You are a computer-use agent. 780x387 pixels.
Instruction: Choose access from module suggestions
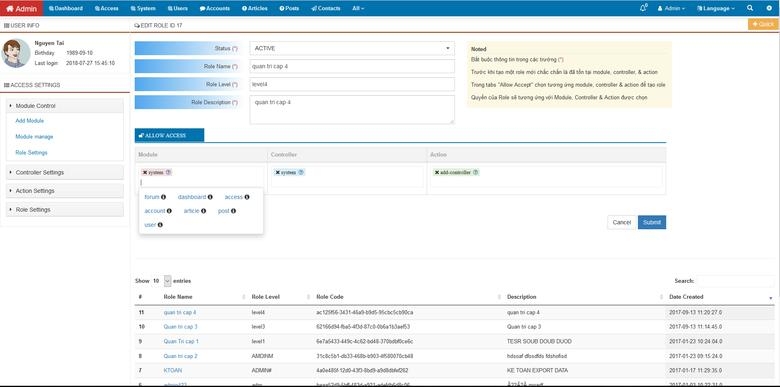coord(233,197)
